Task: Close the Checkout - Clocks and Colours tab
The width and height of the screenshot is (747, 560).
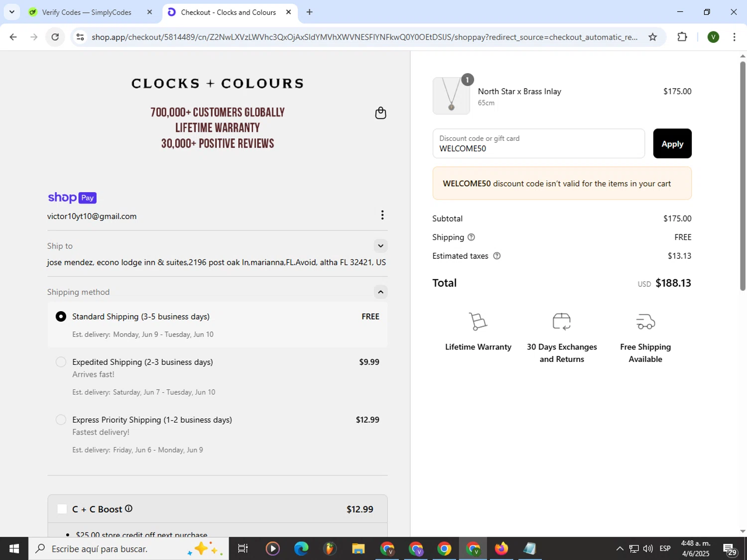Action: (288, 12)
